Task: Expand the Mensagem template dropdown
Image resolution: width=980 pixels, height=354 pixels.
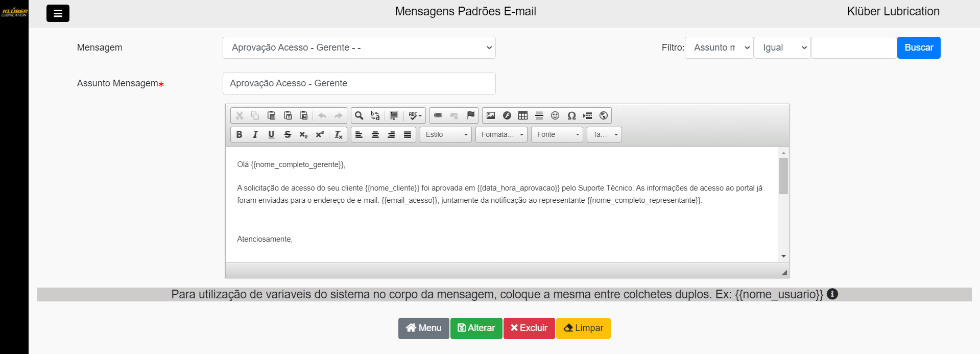Action: point(359,48)
